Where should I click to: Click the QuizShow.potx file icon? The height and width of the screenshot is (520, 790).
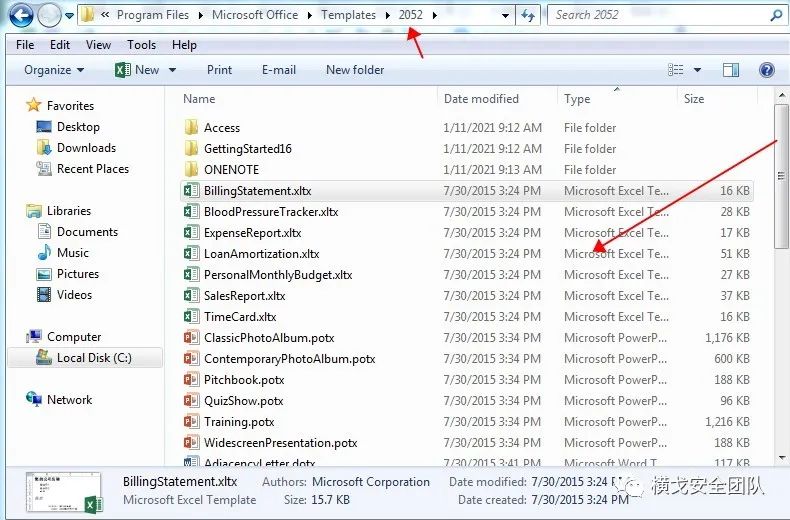(191, 401)
